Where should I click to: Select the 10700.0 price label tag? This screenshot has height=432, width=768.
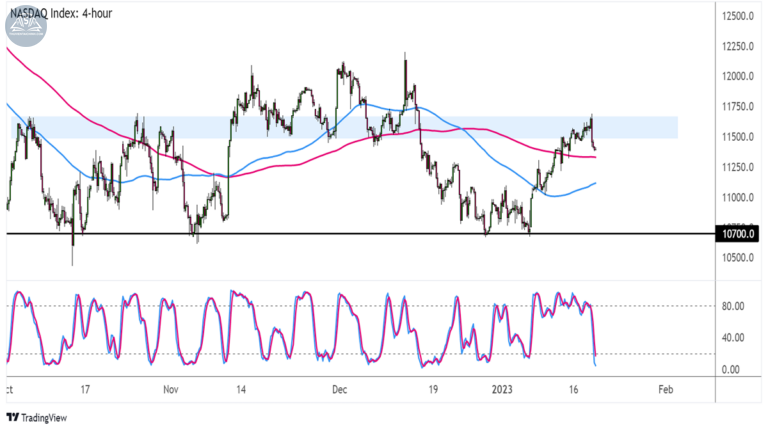pyautogui.click(x=737, y=234)
